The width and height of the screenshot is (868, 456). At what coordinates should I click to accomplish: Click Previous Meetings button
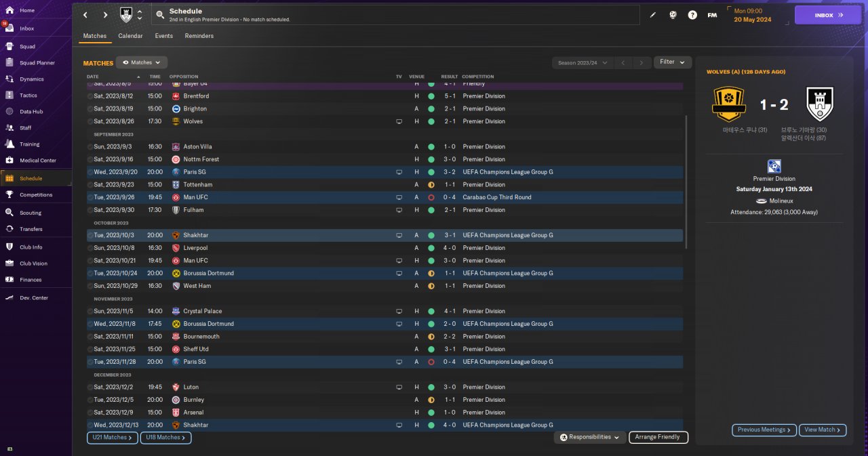[764, 430]
